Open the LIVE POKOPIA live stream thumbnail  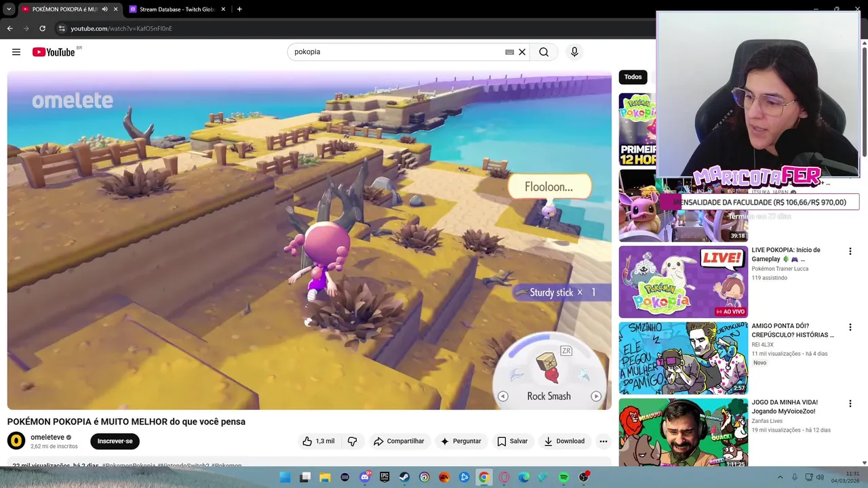tap(683, 281)
